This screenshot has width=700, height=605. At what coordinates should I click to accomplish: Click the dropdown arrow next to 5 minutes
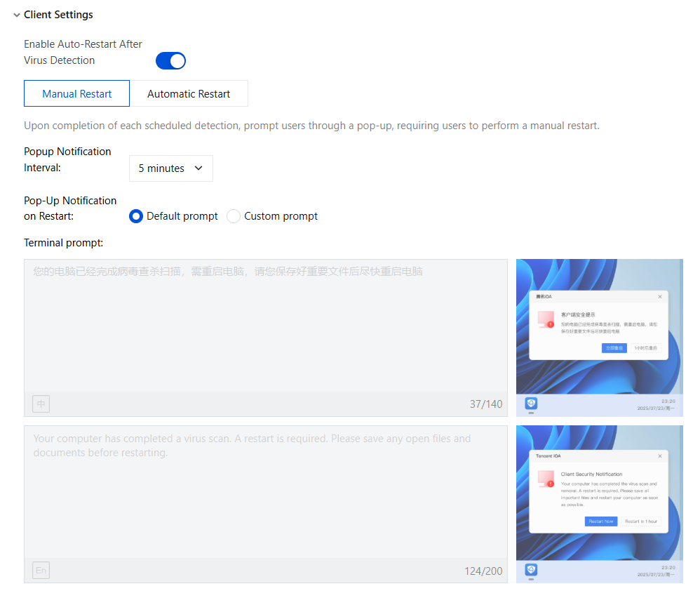[x=198, y=168]
